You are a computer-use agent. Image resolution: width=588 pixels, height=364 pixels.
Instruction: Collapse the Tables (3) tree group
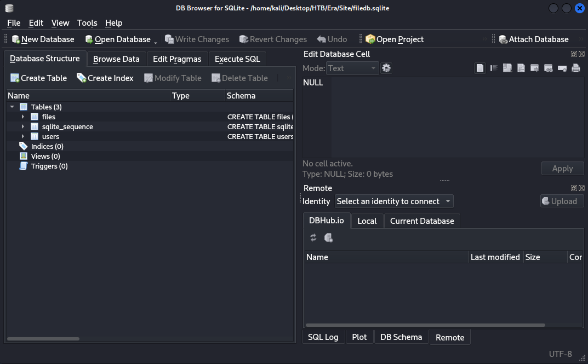click(x=12, y=107)
